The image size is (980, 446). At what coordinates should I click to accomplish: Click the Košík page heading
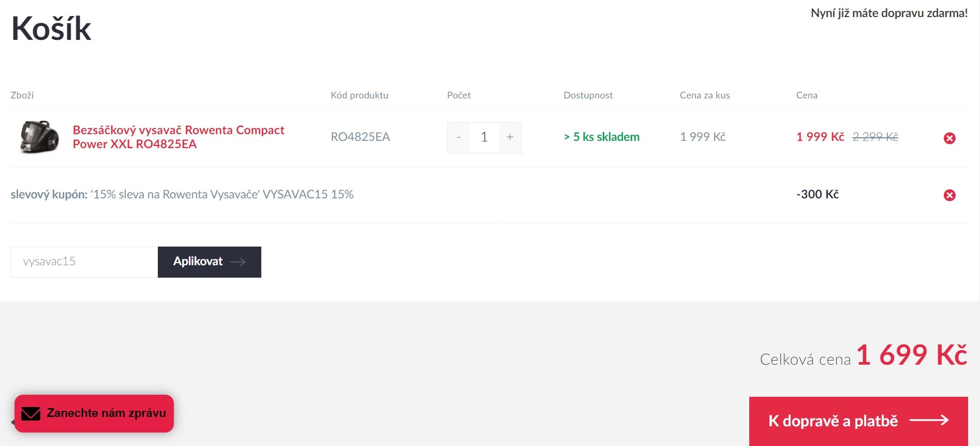click(51, 28)
